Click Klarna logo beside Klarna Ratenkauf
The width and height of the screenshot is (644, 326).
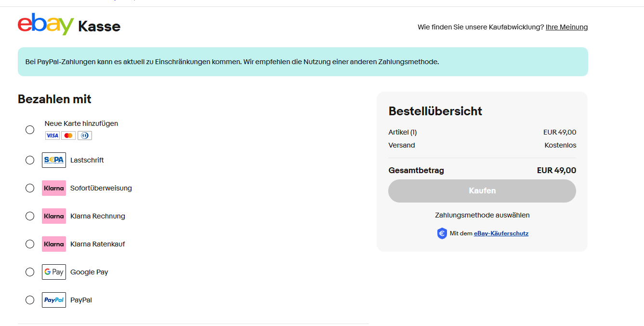[54, 244]
